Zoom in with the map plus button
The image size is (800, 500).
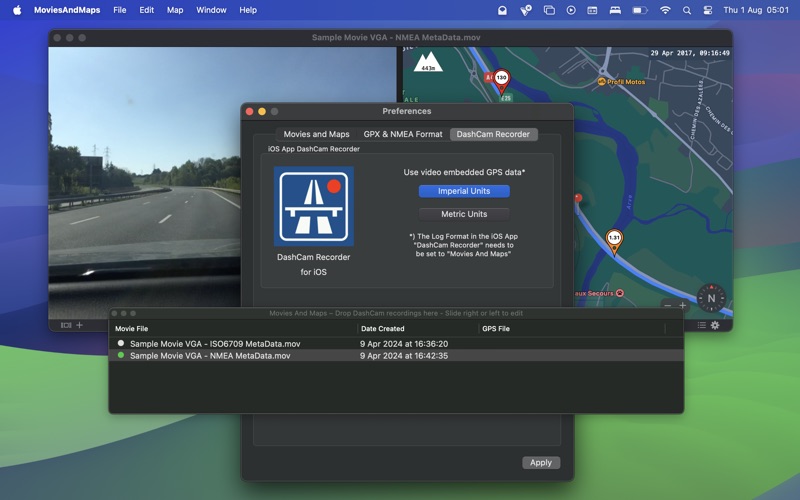point(683,306)
